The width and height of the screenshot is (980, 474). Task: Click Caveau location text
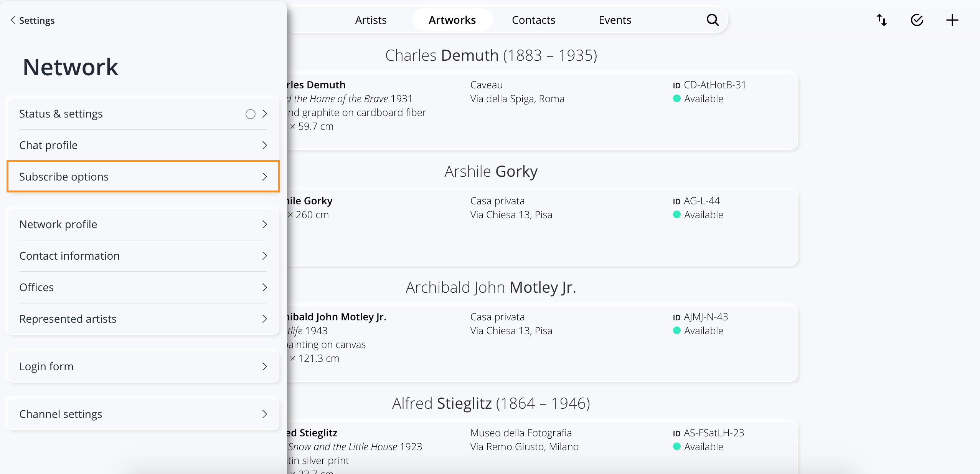[487, 85]
